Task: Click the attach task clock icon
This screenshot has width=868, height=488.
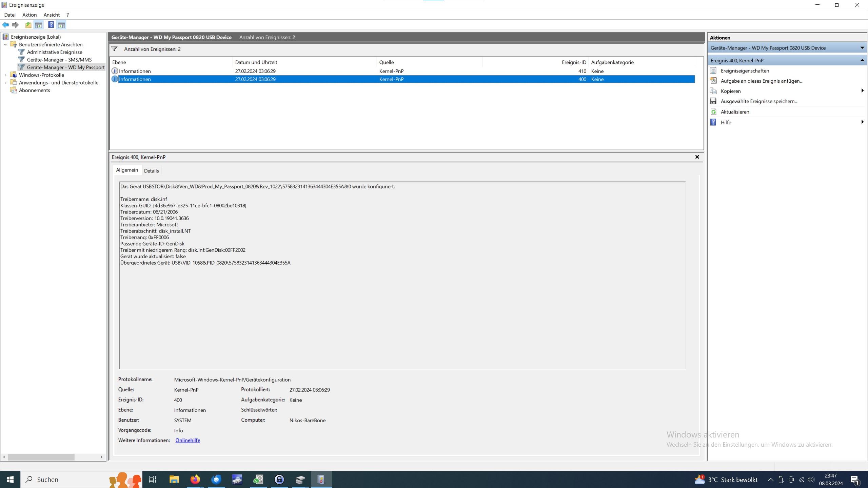Action: [x=713, y=81]
